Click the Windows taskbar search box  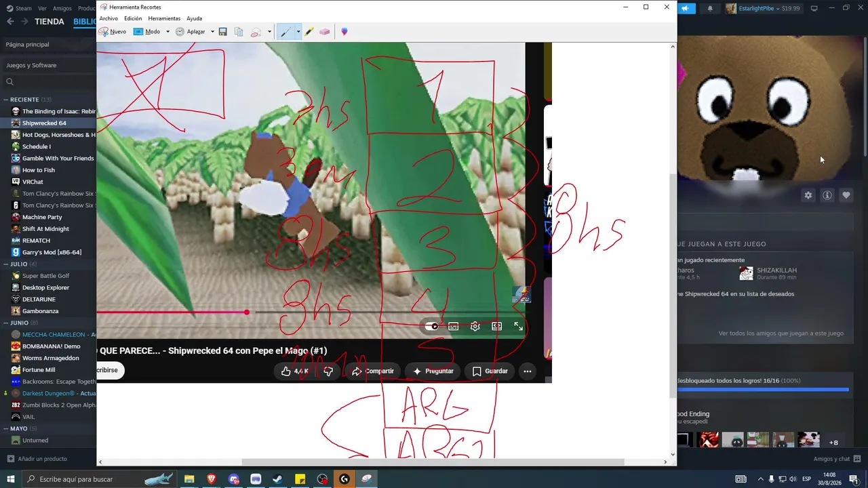[100, 479]
